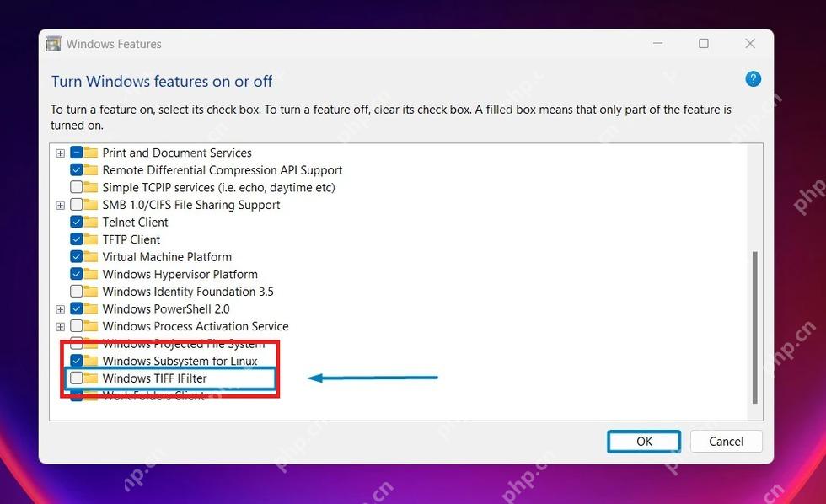Uncheck the Windows PowerShell 2.0 checkbox
The image size is (826, 504).
coord(77,309)
